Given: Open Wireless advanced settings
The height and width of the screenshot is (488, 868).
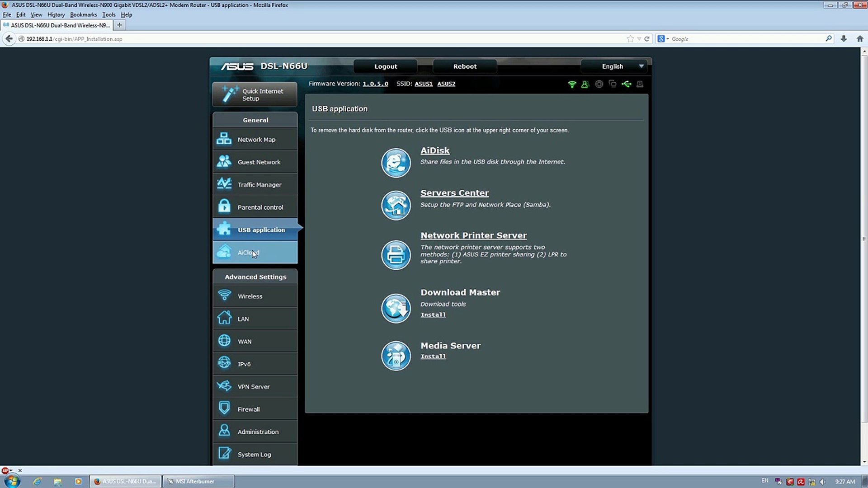Looking at the screenshot, I should point(255,296).
